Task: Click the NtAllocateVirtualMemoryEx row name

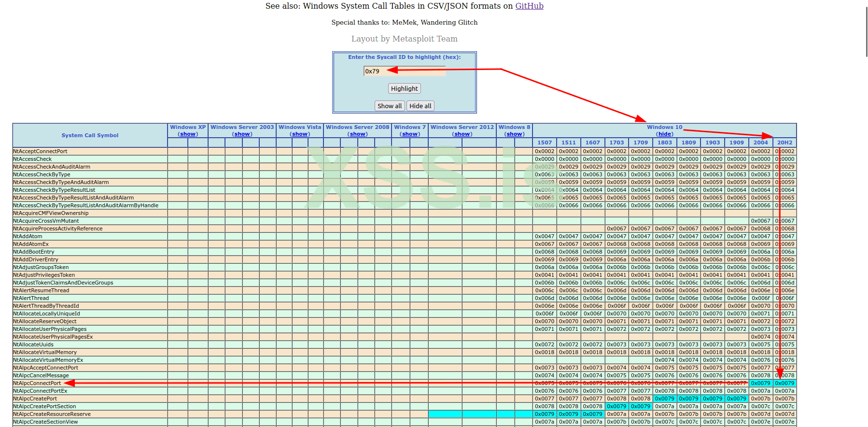Action: pos(48,360)
